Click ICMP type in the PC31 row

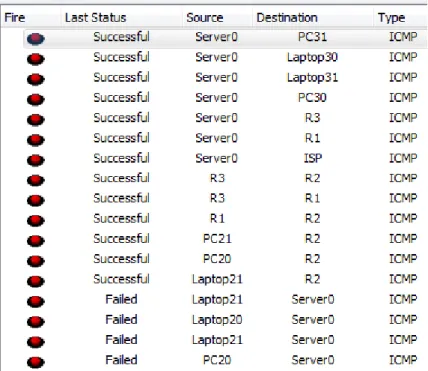coord(403,37)
